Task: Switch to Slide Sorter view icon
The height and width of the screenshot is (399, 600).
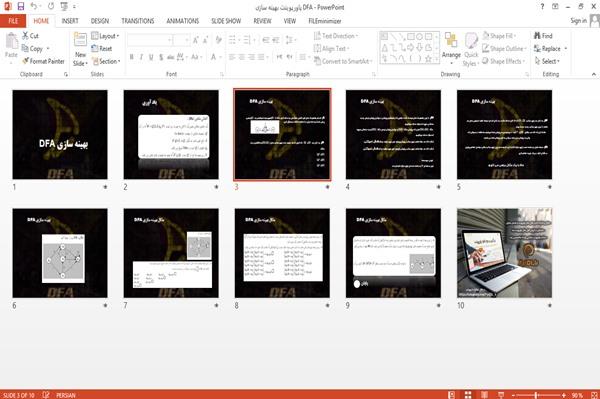Action: (468, 395)
